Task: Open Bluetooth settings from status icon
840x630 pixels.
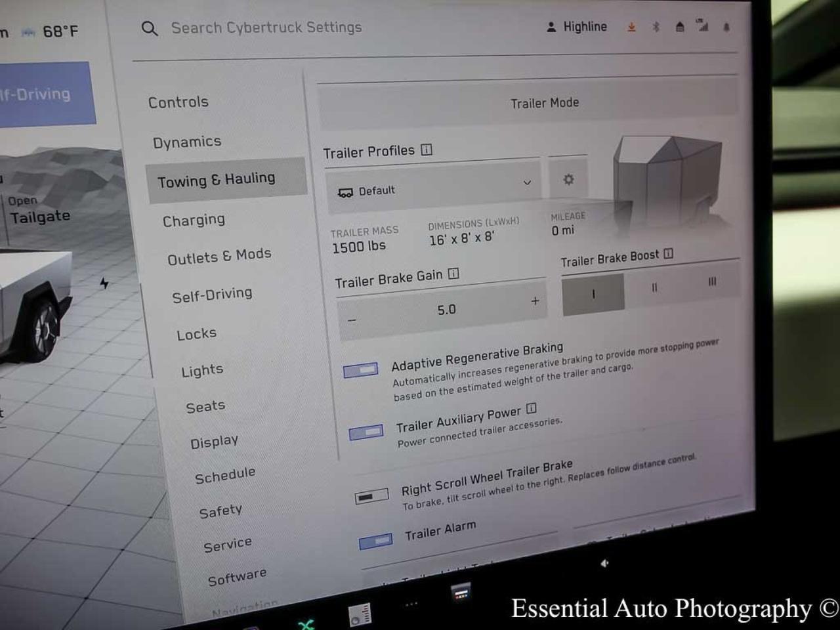Action: click(655, 27)
